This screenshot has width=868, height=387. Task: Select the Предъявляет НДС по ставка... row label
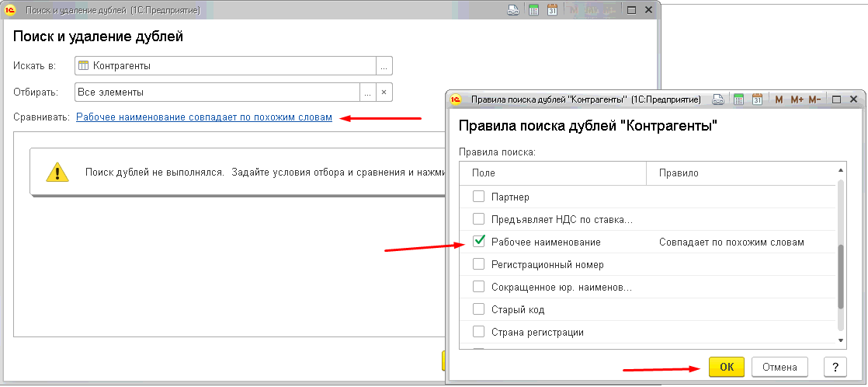562,220
